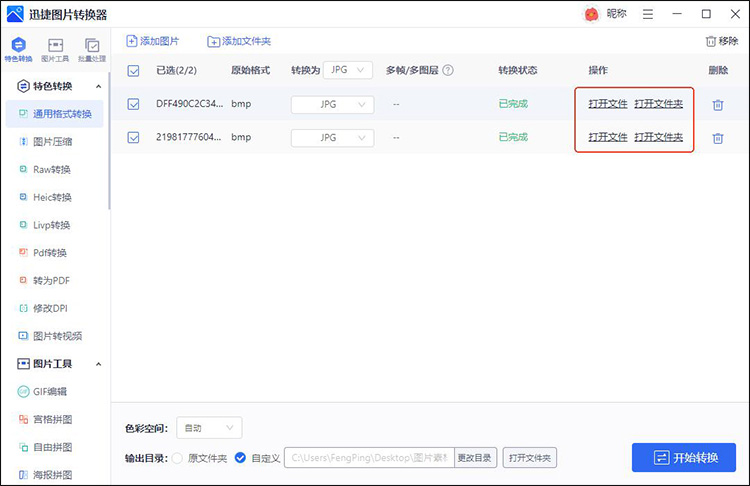Click 打开文件夹 button beside output path
The image size is (750, 486).
click(x=529, y=458)
